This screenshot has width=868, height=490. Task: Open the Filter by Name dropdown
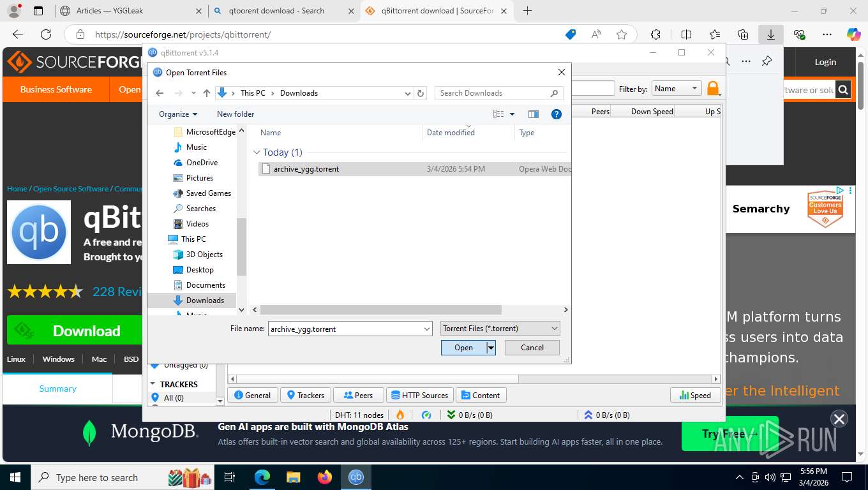[676, 89]
